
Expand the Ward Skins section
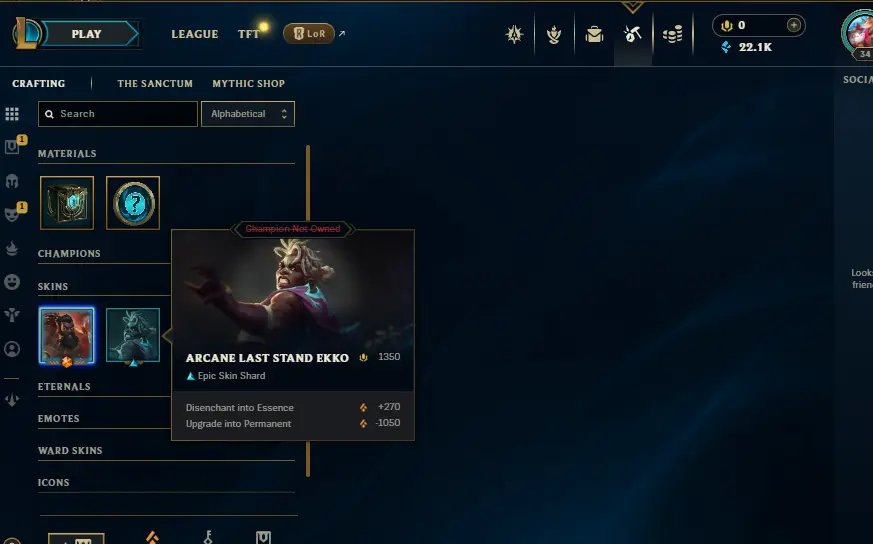[70, 450]
